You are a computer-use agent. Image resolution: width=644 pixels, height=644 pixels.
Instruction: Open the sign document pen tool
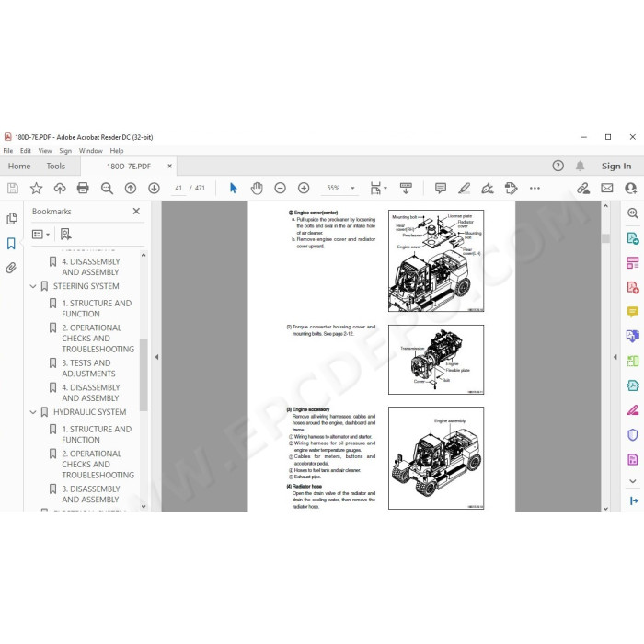488,188
